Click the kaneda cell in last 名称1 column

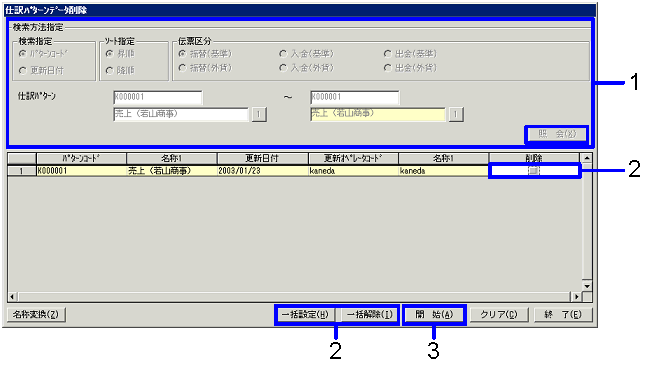point(444,171)
